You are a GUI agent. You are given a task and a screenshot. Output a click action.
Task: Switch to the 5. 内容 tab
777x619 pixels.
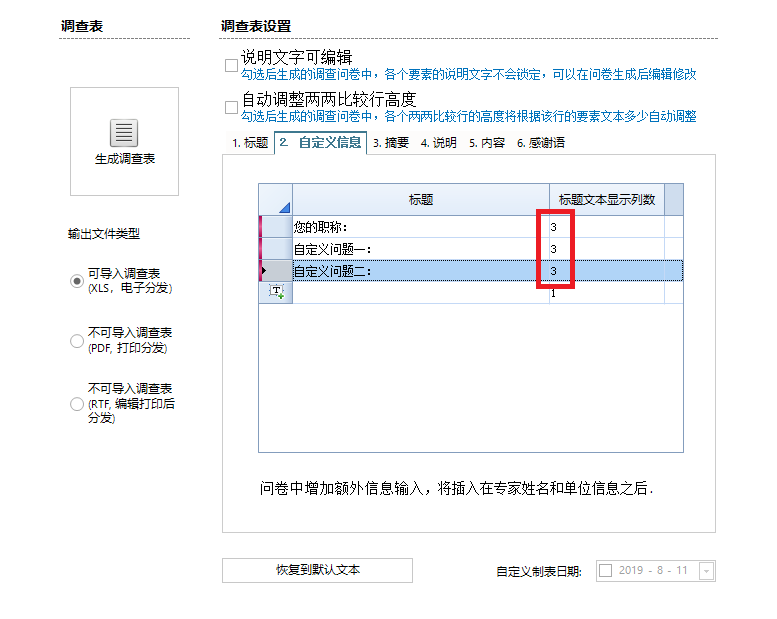(x=486, y=143)
